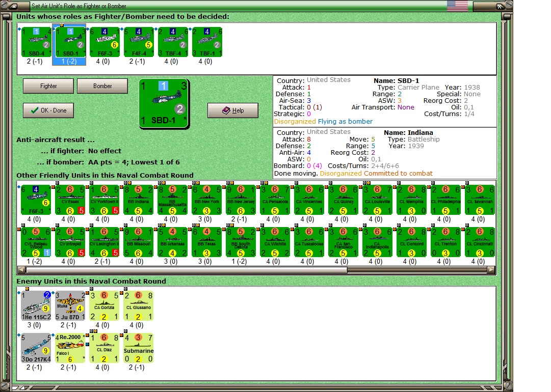Click CV Essex carrier counter

pos(70,200)
